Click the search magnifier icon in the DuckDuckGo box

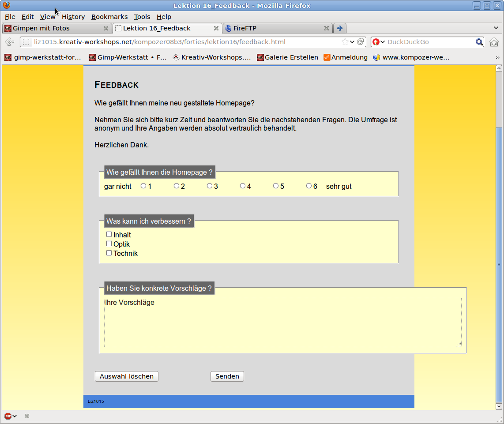click(x=479, y=42)
